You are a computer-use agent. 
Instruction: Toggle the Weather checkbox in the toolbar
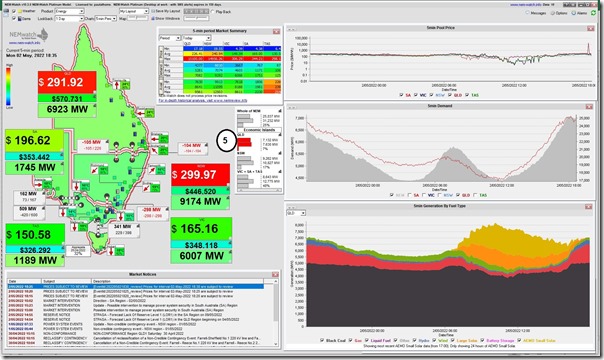pos(14,12)
